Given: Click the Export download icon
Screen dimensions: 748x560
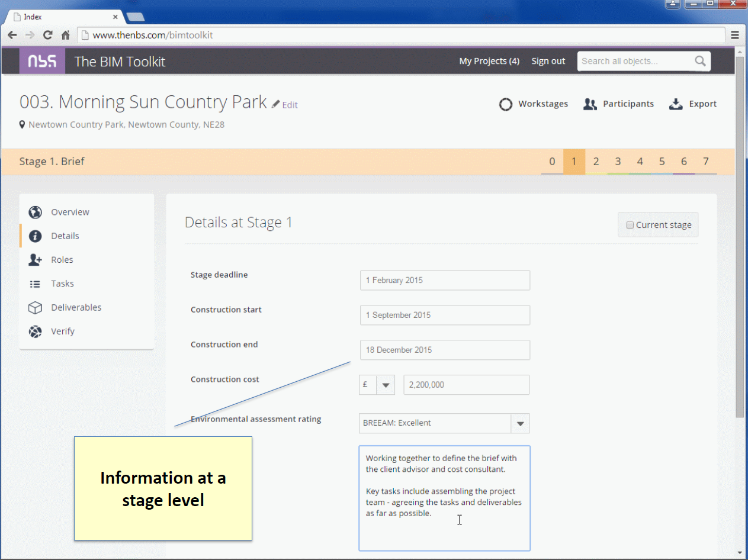Looking at the screenshot, I should [676, 105].
